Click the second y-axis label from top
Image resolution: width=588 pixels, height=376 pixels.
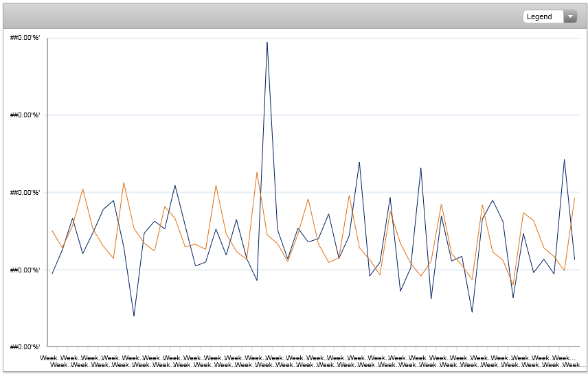(25, 115)
